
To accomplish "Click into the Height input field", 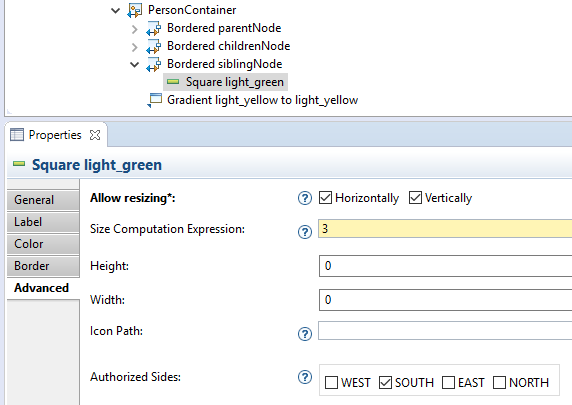I will (445, 266).
